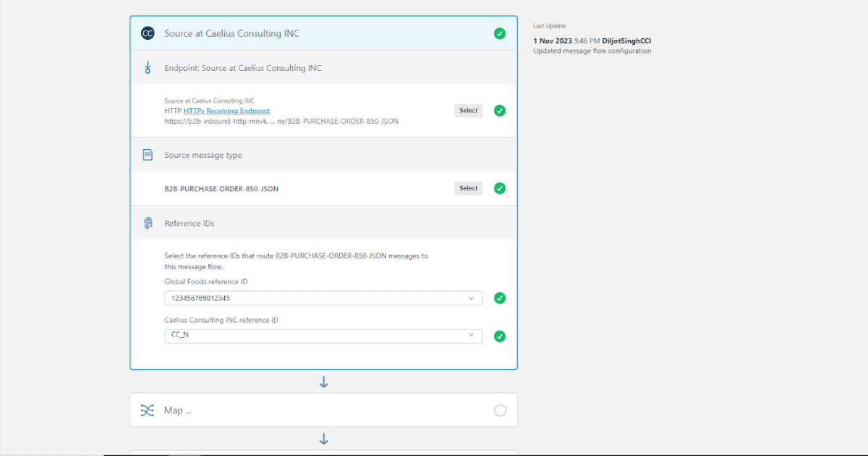Click the Endpoint: Source at Caelius Consulting INC section
Screen dimensions: 868x456
[323, 68]
